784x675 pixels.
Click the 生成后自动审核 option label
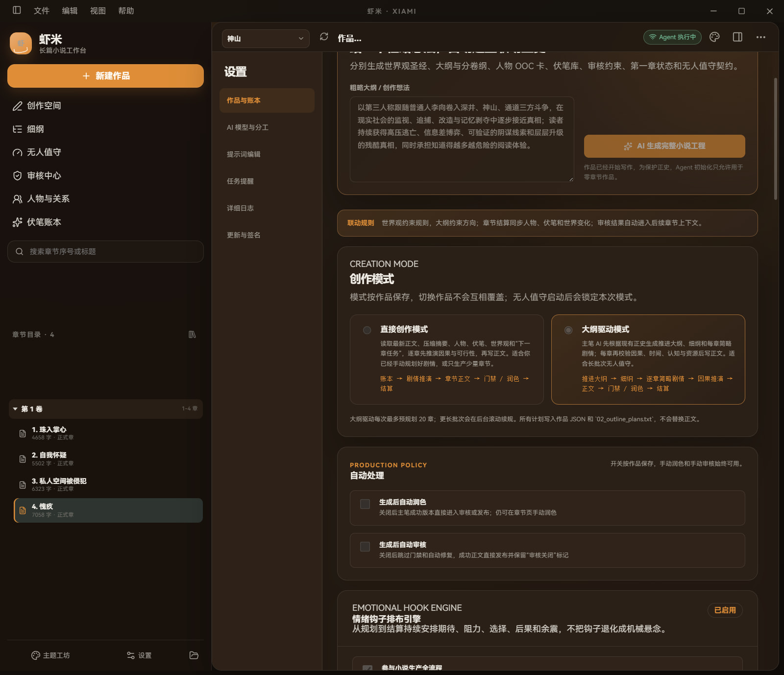point(403,545)
